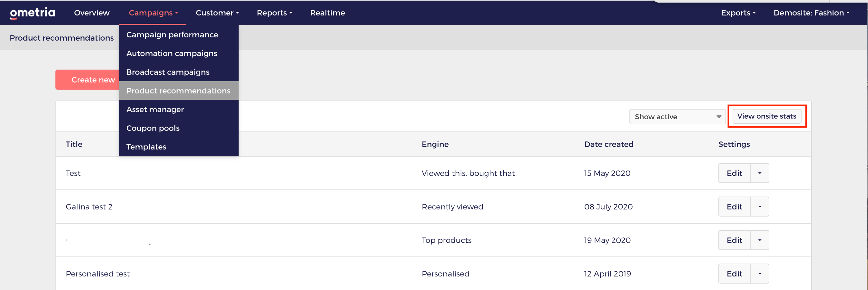
Task: Open the options arrow for Top products row
Action: point(760,240)
